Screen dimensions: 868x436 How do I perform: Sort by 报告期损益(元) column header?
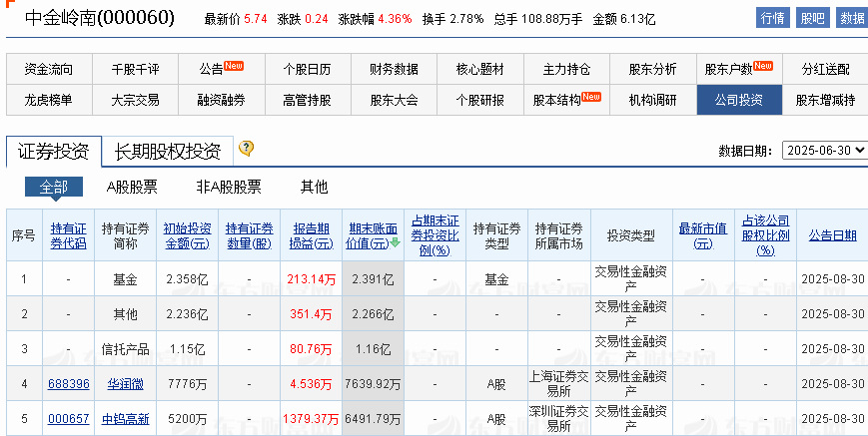[311, 236]
